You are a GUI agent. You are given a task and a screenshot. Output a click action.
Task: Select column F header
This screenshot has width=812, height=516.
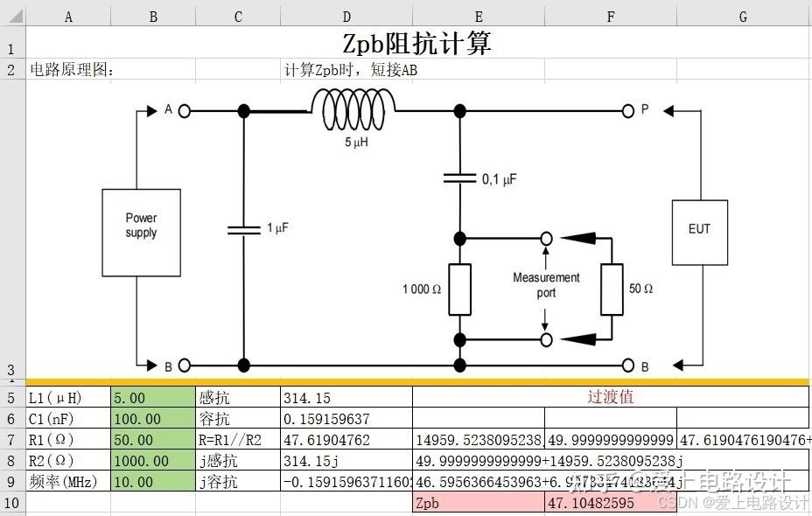point(611,16)
